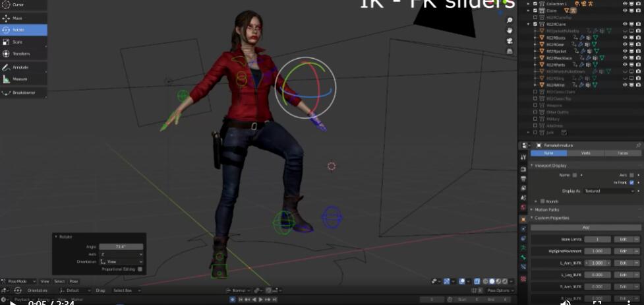Open the Pose Mode dropdown

[x=19, y=281]
